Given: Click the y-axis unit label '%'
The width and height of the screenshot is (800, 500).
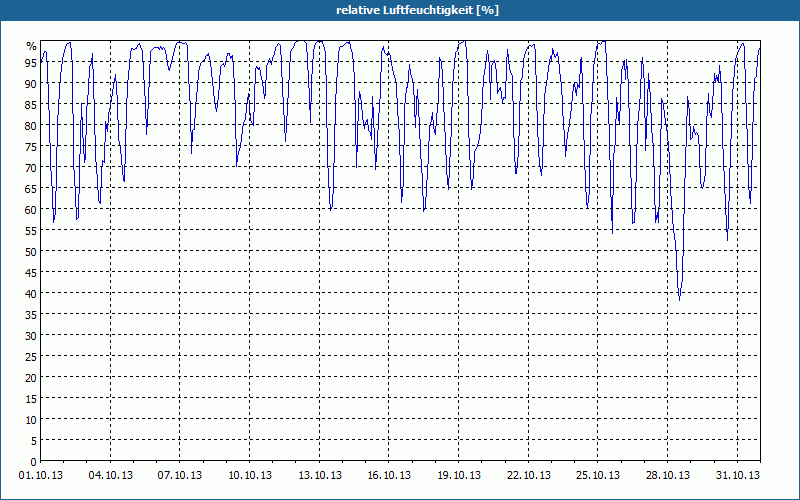Looking at the screenshot, I should pyautogui.click(x=32, y=46).
